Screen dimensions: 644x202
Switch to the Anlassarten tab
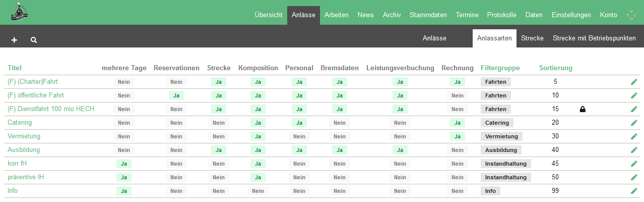494,38
